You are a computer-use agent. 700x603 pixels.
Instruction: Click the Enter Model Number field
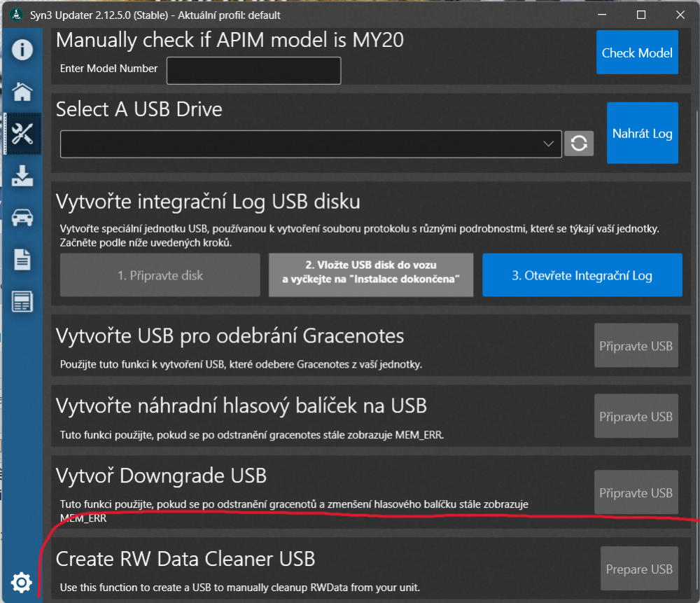pos(253,71)
